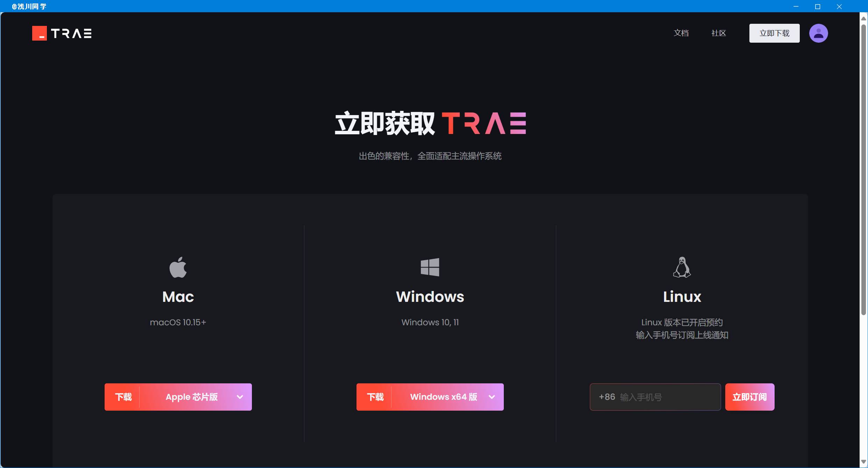Click the Linux penguin icon
868x468 pixels.
(x=682, y=267)
